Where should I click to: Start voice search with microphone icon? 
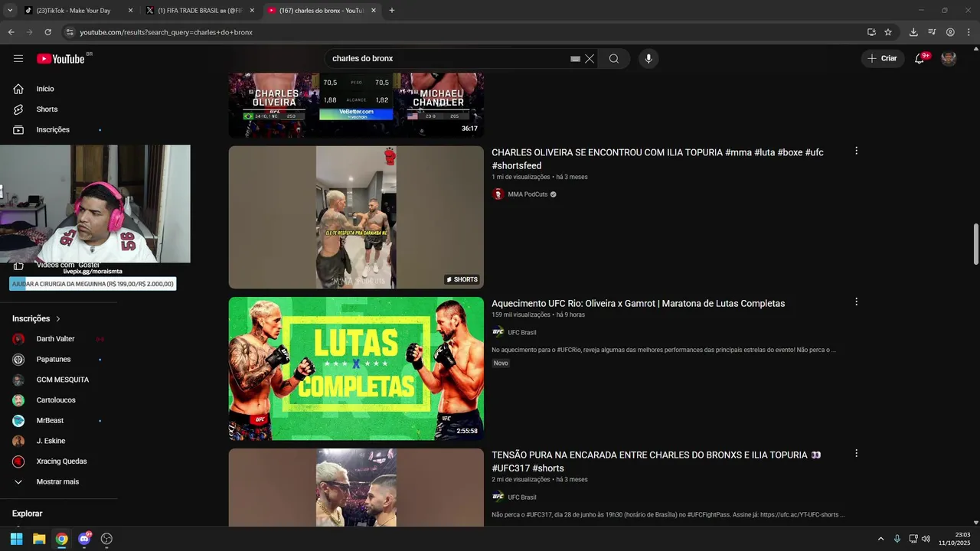click(x=648, y=59)
